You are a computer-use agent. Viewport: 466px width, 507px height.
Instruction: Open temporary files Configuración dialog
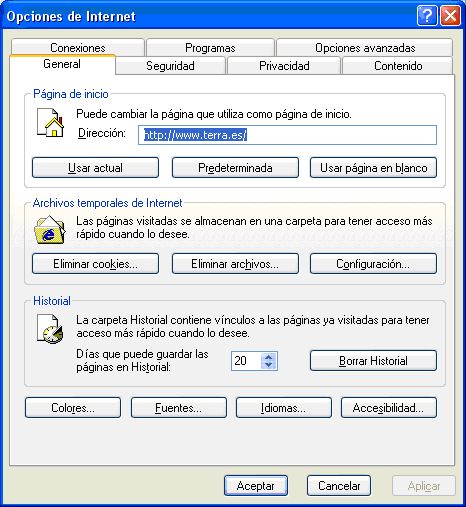(x=373, y=264)
